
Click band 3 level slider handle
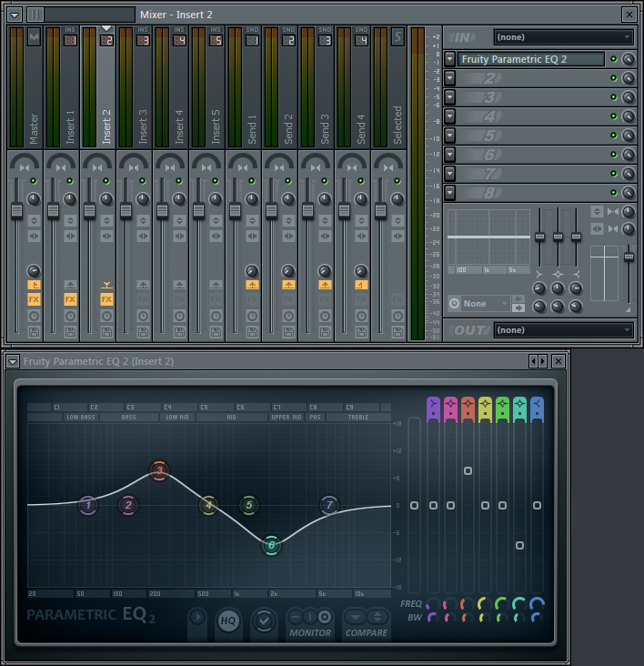click(x=468, y=470)
